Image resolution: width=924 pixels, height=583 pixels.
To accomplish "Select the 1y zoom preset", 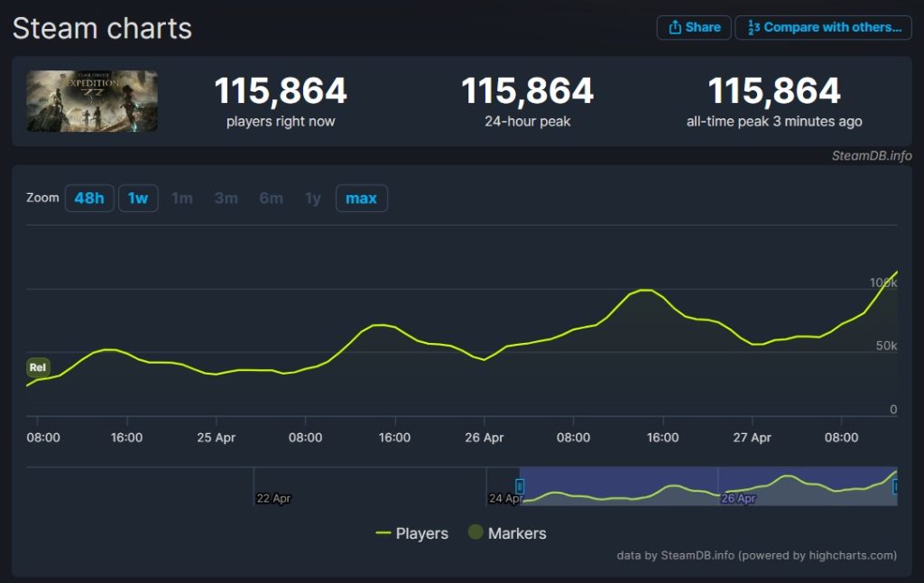I will [311, 199].
